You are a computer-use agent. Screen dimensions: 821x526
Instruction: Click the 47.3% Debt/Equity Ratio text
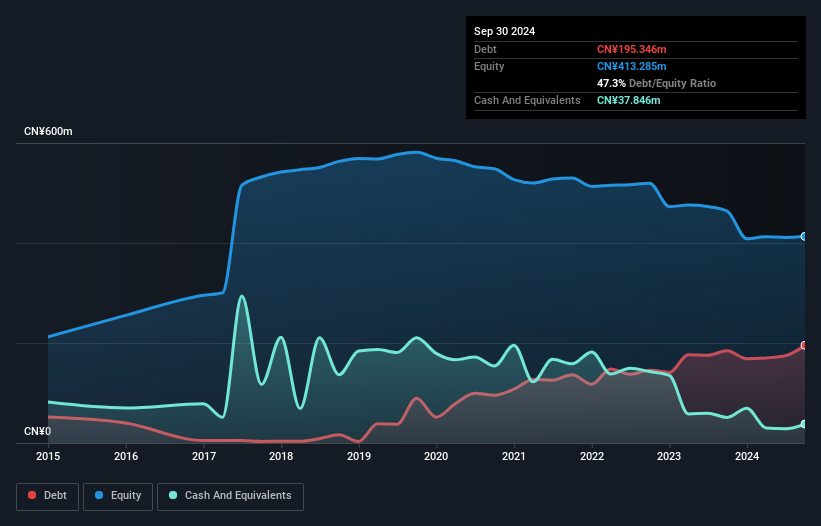[656, 83]
